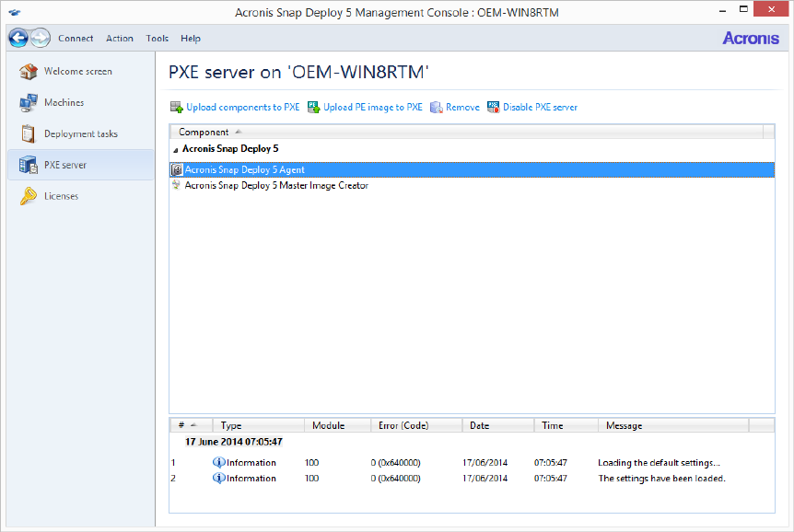The width and height of the screenshot is (794, 532).
Task: Click the Back navigation arrow
Action: tap(18, 38)
